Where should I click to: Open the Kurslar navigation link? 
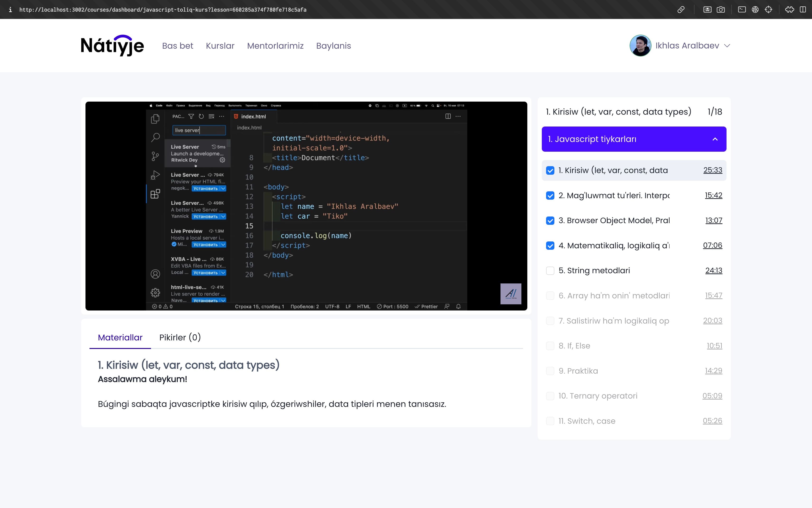[x=220, y=46]
